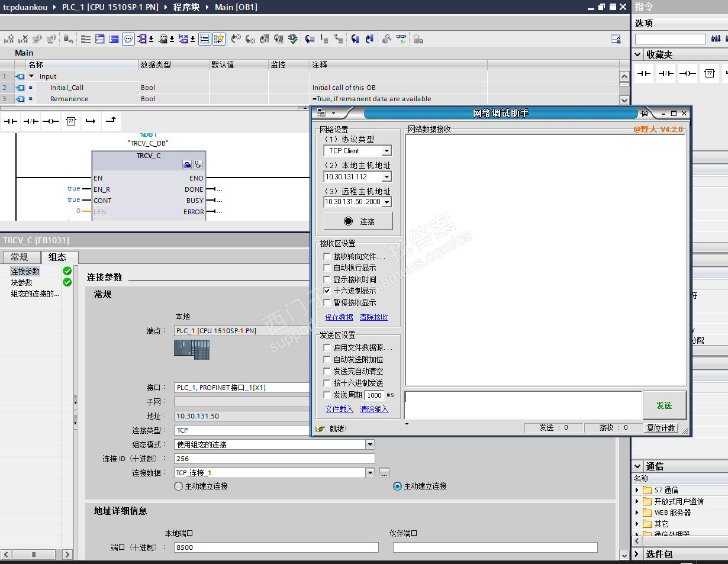Click the TRCV_C block diagnostics stethoscope icon

(198, 165)
